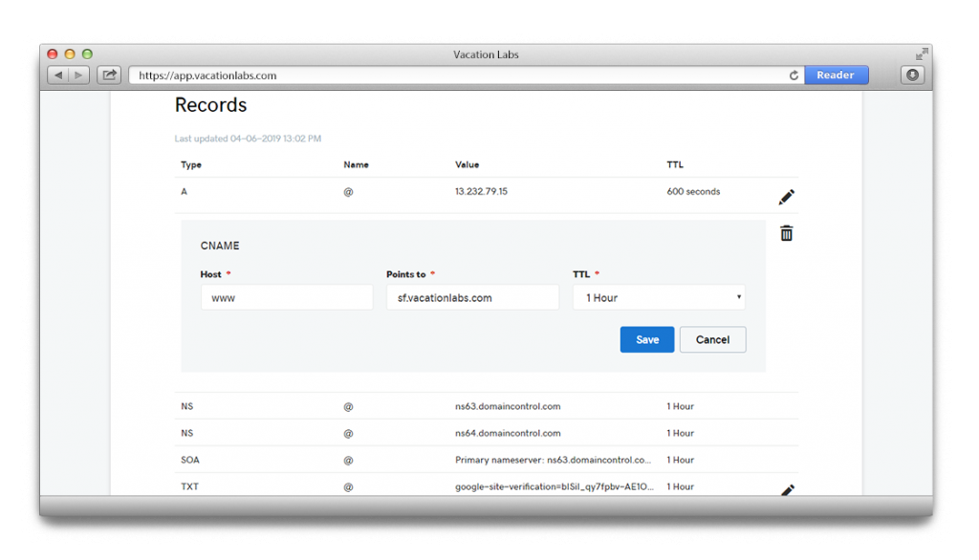The image size is (979, 560).
Task: Delete the CNAME record using trash icon
Action: (x=786, y=233)
